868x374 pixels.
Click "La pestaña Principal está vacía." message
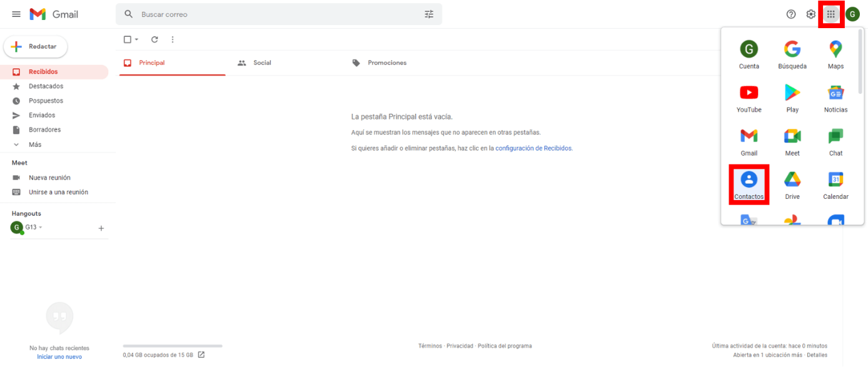tap(402, 117)
